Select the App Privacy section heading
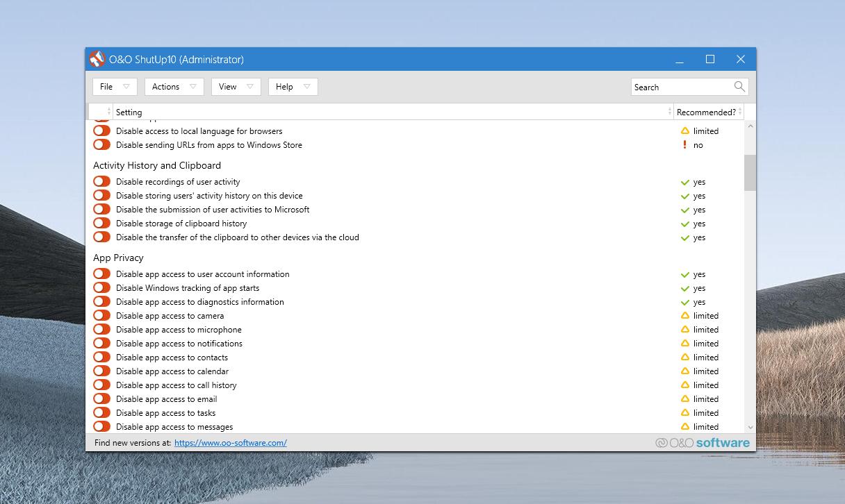The image size is (845, 504). coord(118,258)
